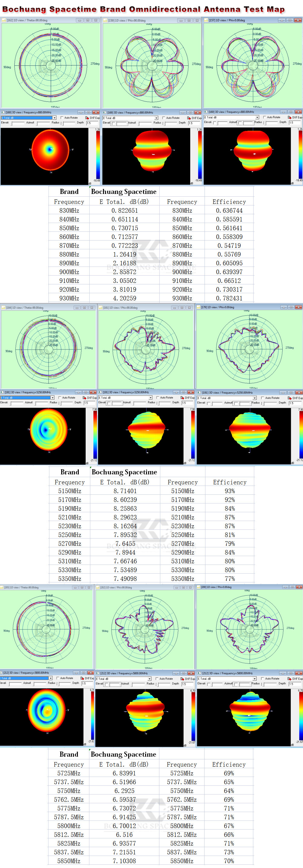Viewport: 303px width, 868px height.
Task: Enable Auto Rotate in rightmost 5800MHz 3D window
Action: [x=262, y=678]
